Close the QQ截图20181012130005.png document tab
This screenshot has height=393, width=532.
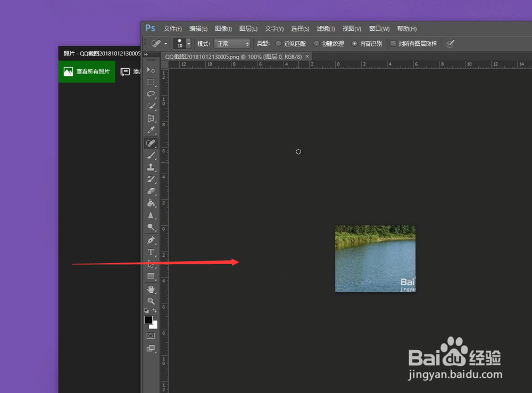tap(307, 56)
